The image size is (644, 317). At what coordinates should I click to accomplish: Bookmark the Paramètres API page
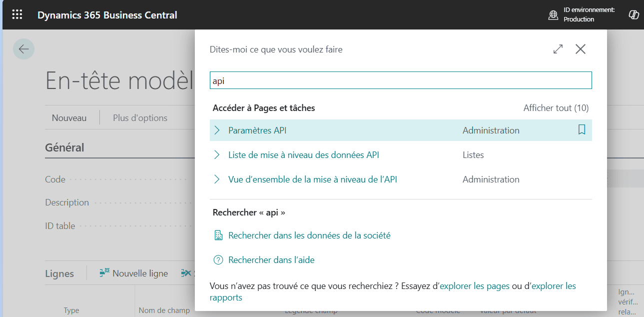click(582, 130)
